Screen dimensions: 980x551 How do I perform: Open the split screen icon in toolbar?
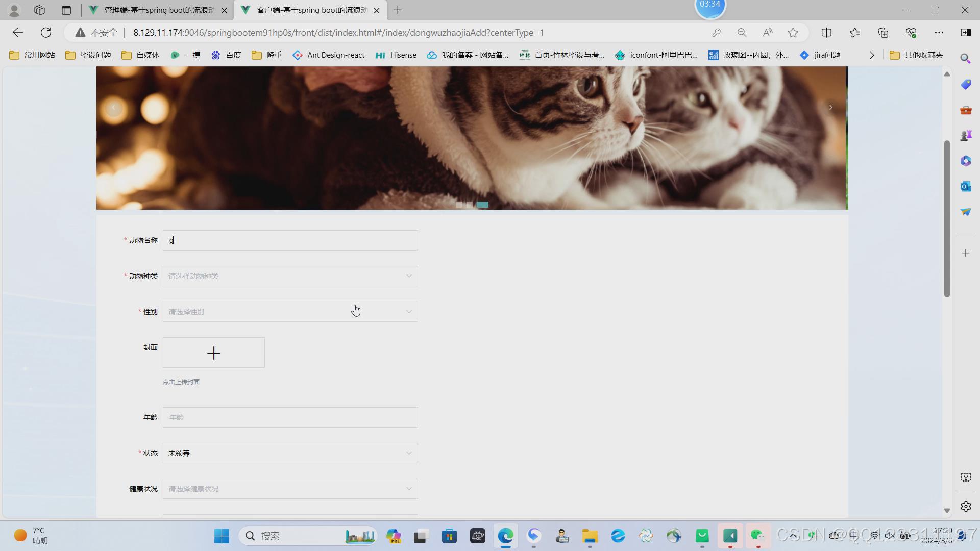826,33
